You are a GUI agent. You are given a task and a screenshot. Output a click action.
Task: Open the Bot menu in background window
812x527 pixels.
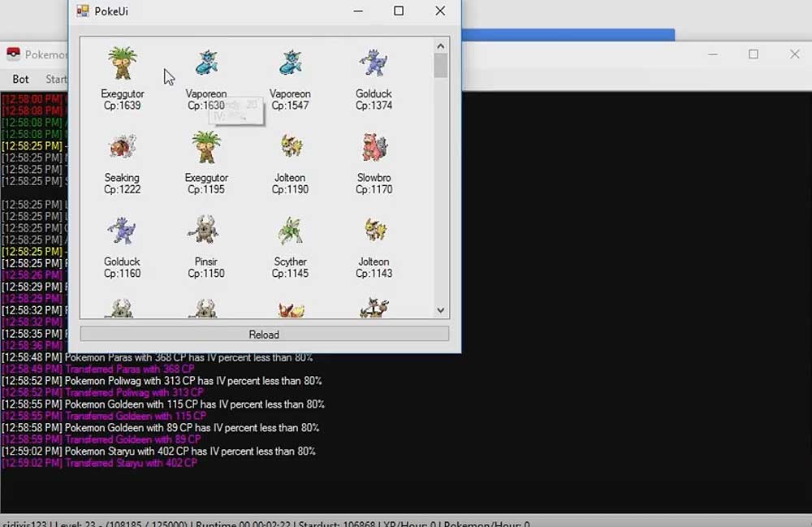pyautogui.click(x=21, y=80)
